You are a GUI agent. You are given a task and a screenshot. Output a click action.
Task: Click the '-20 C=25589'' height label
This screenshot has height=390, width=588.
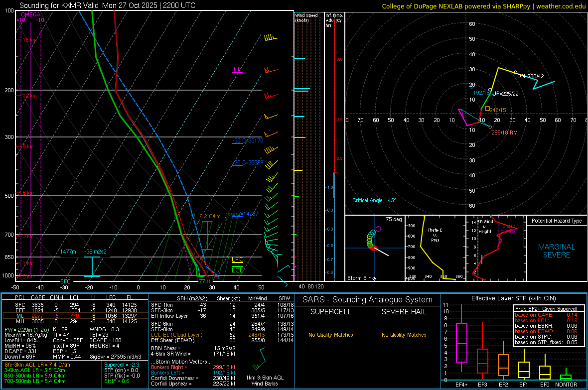coord(248,162)
